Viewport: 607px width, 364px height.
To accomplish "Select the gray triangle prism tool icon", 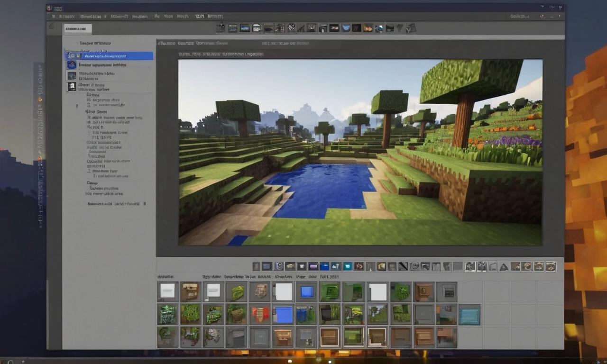I will (x=503, y=267).
